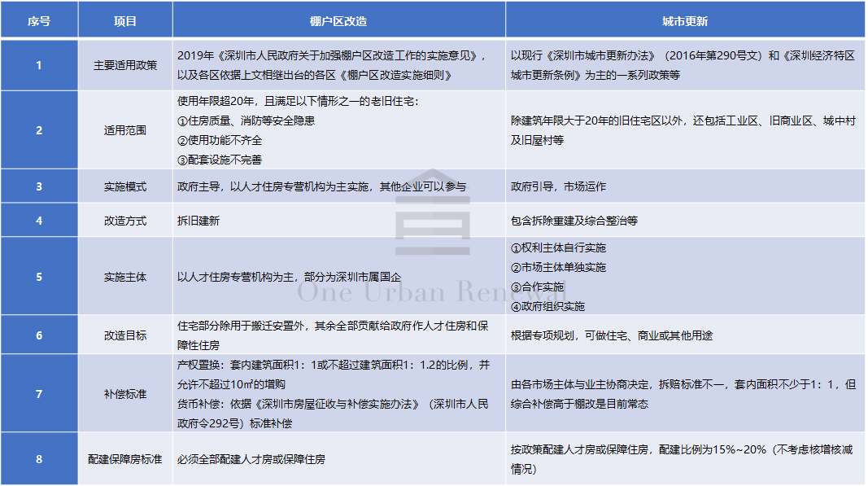Click '④政府组织实施' line
Viewport: 868px width, 486px height.
coord(547,306)
